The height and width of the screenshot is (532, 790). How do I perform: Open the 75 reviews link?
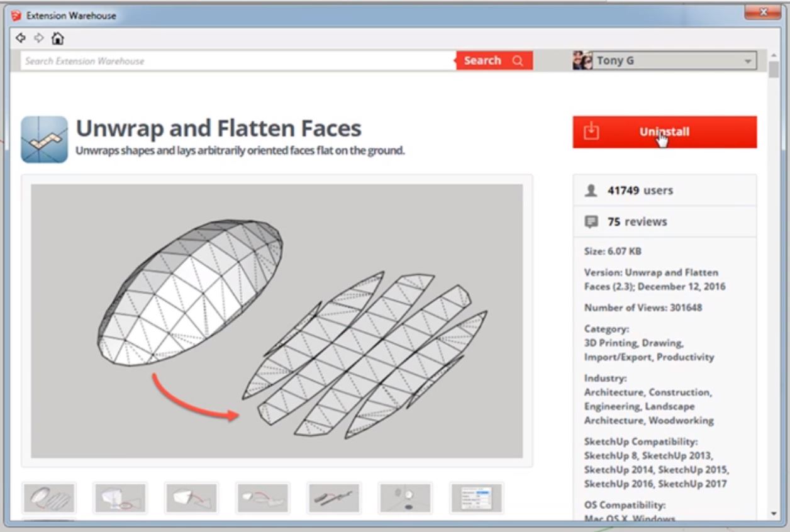click(637, 221)
